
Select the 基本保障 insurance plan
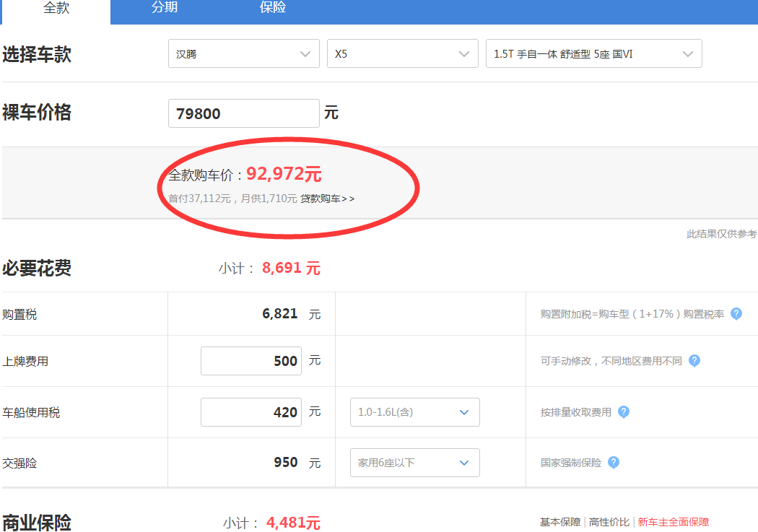[560, 522]
